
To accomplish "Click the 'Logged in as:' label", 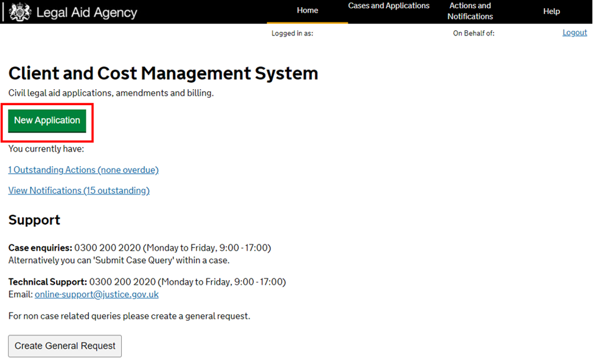I will click(292, 34).
